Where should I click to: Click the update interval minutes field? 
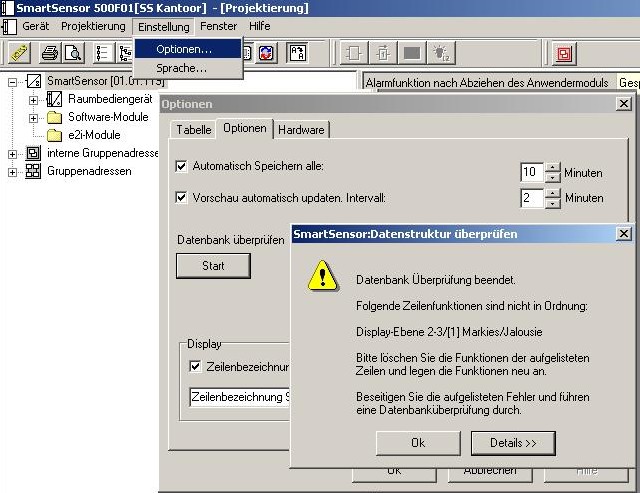coord(531,198)
